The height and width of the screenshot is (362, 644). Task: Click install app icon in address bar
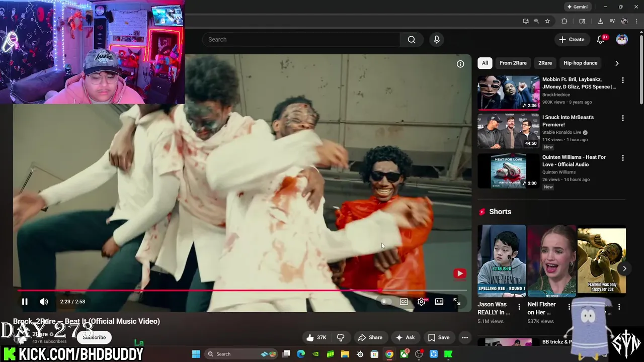(x=525, y=21)
